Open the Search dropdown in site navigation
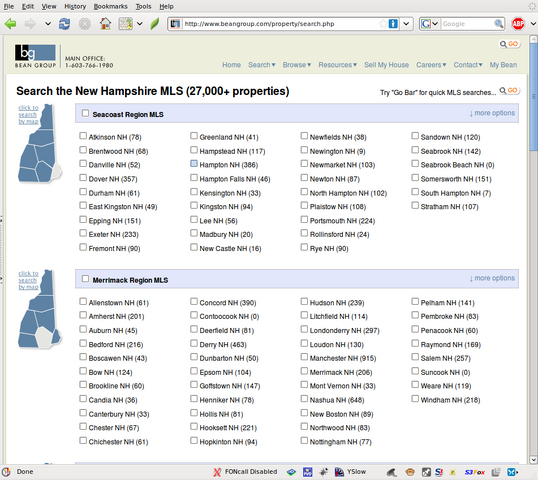The image size is (538, 480). (261, 65)
